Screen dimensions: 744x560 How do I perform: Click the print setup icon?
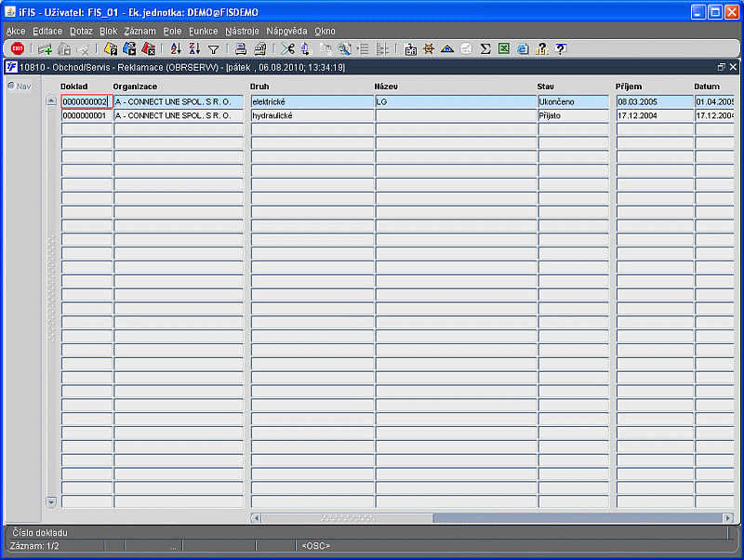coord(259,48)
